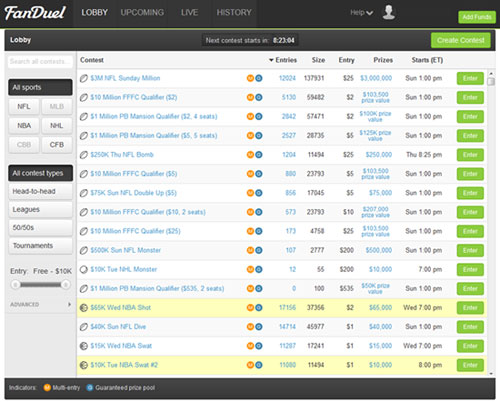
Task: Click football icon beside $500K Sun NFL Monster
Action: (84, 250)
